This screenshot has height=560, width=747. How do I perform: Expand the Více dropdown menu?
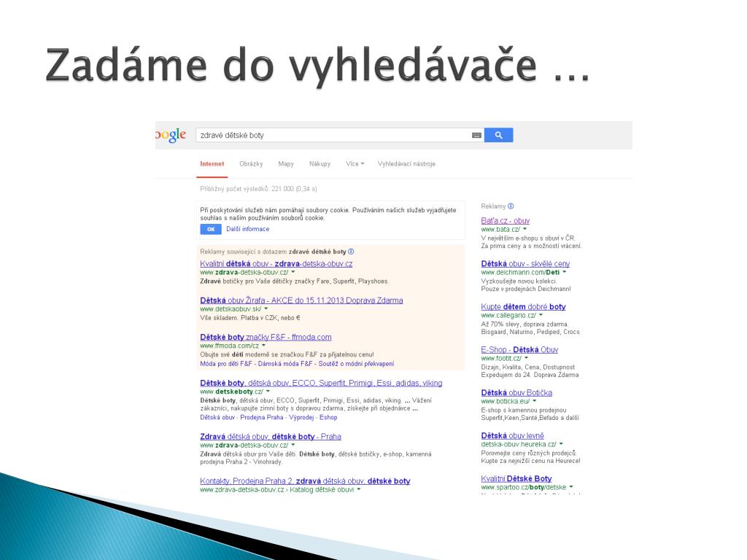355,164
